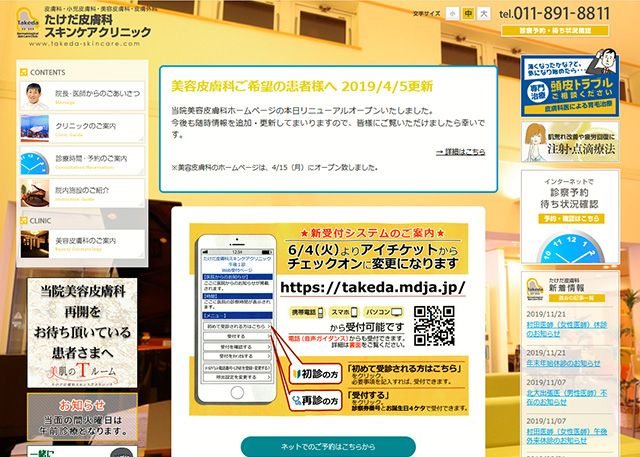Click the Takeda clinic logo

coord(84,25)
